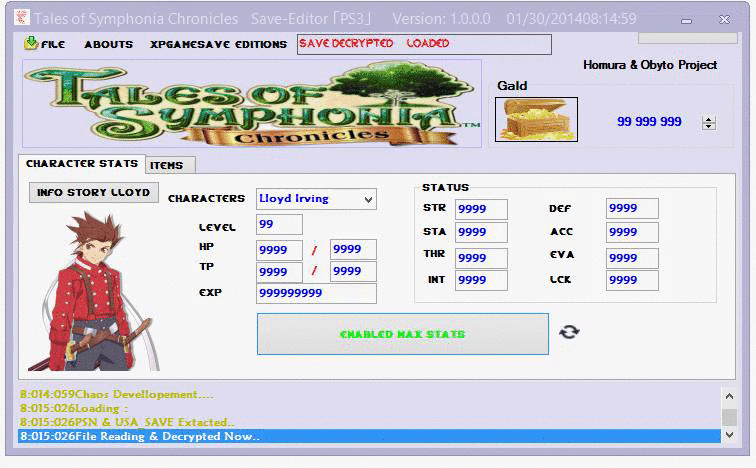Screen dimensions: 756x468
Task: Open the Abouts menu
Action: [x=108, y=44]
